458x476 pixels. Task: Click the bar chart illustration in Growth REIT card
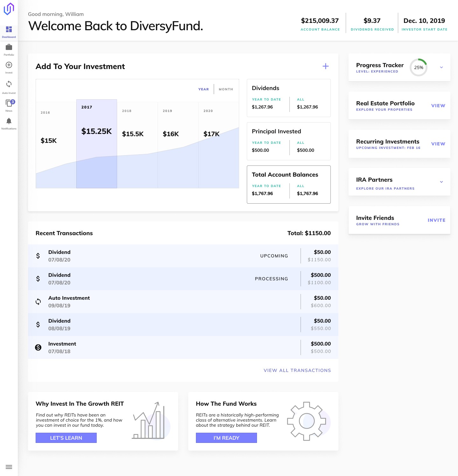click(x=151, y=420)
